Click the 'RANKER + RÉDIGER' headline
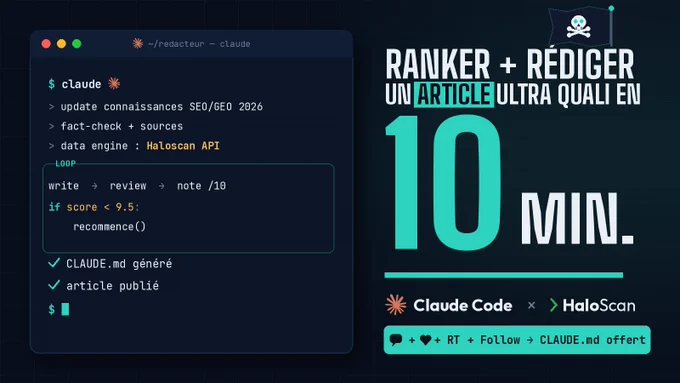 tap(510, 64)
